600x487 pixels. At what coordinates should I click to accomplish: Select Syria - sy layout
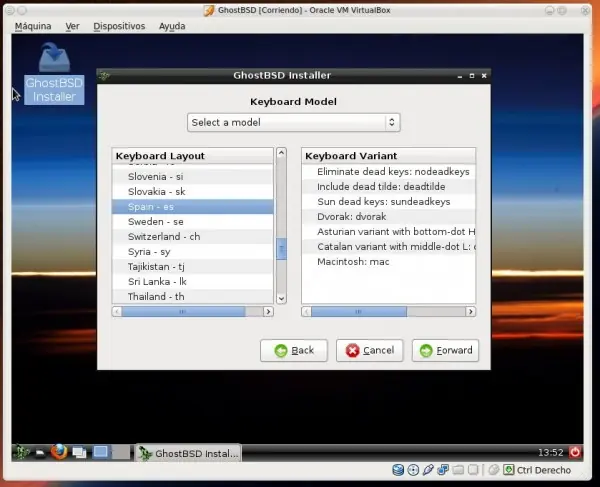193,252
